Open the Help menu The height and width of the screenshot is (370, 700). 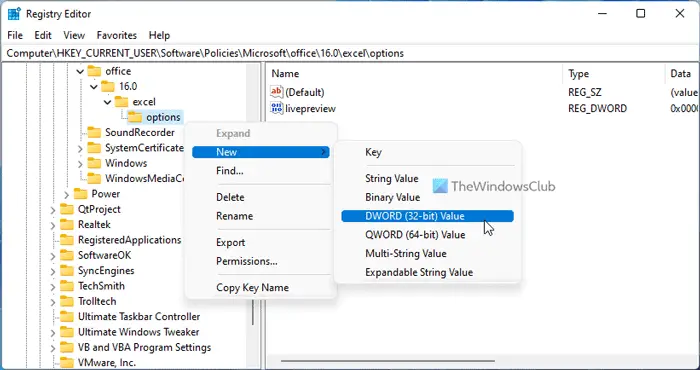[x=159, y=35]
